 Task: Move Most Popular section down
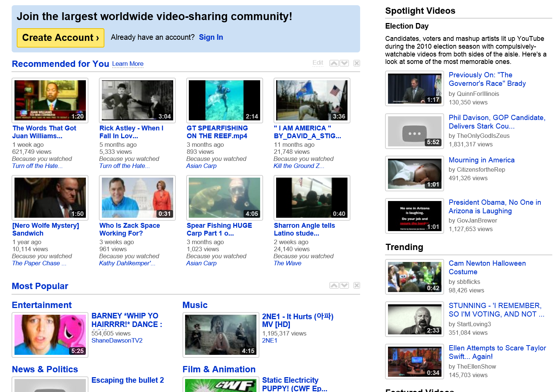pos(345,285)
